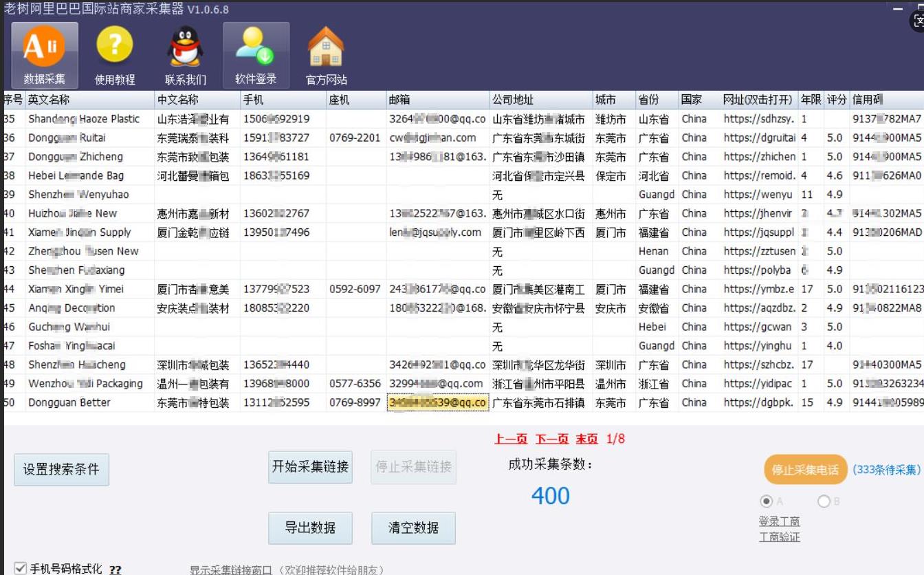Screen dimensions: 924x575
Task: Click the 导出数据 button
Action: coord(310,528)
